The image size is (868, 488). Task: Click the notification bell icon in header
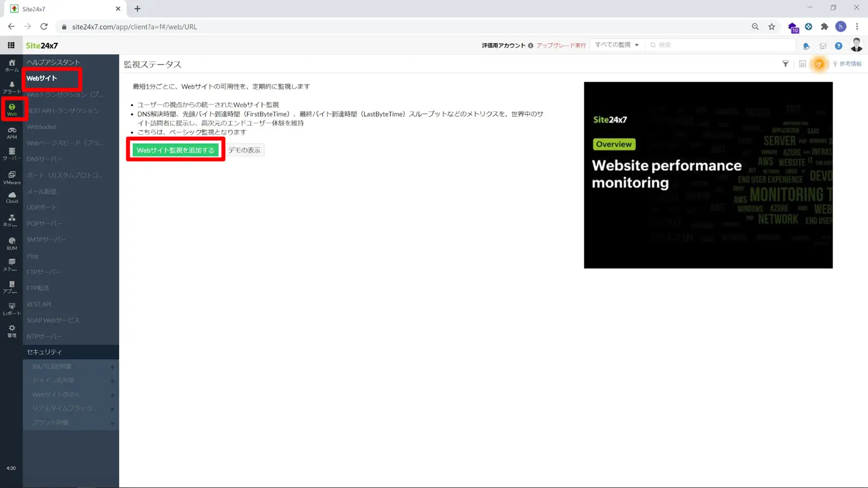click(806, 46)
